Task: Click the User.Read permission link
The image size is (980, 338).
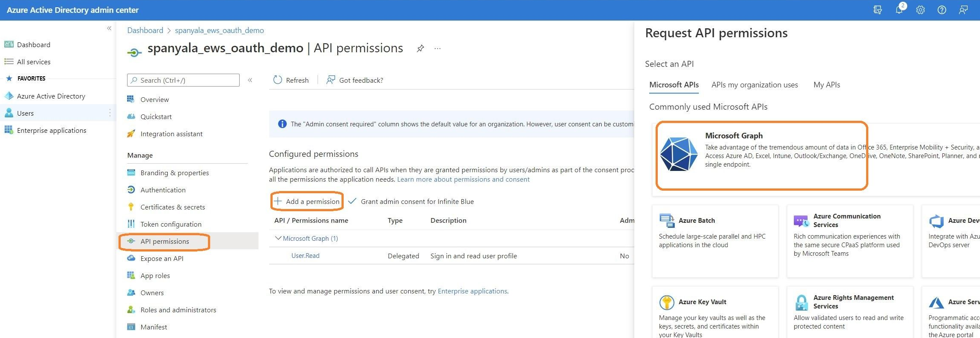Action: pos(305,256)
